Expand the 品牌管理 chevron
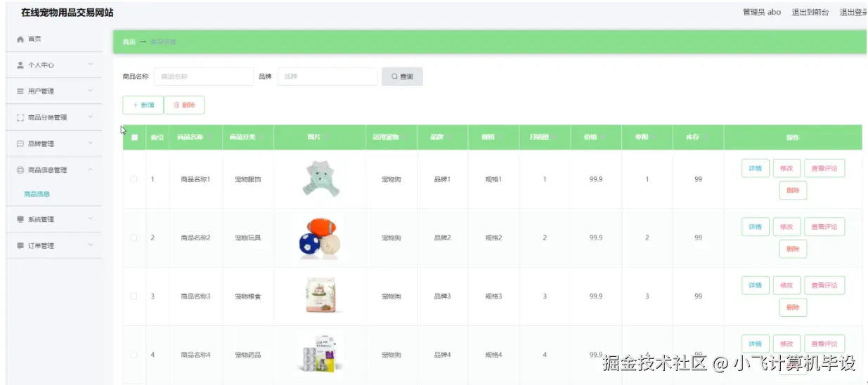 (91, 143)
